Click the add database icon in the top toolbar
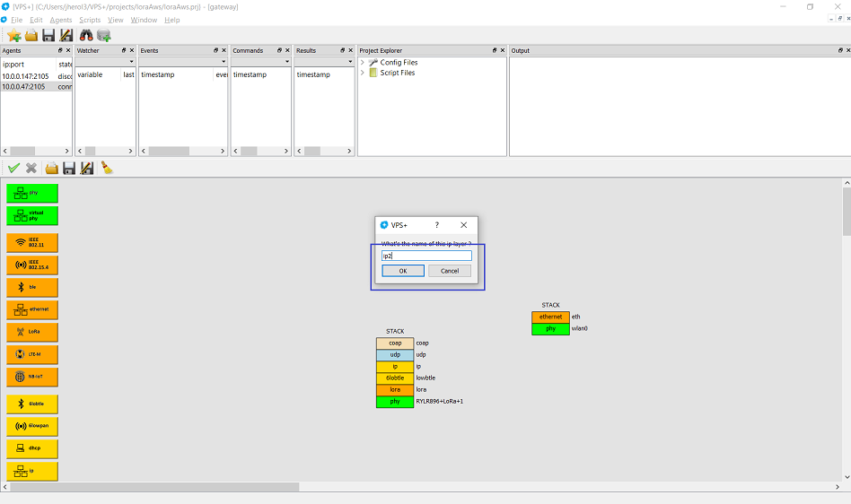 tap(104, 35)
